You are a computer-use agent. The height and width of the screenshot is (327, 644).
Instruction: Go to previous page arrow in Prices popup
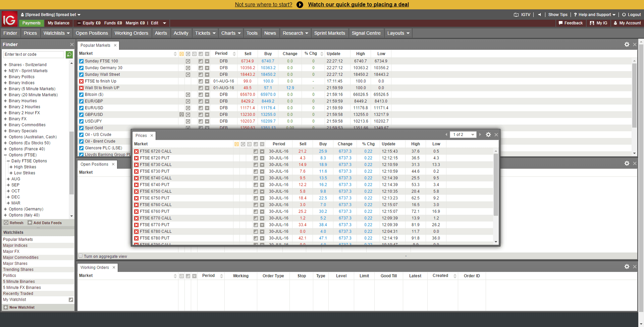tap(446, 135)
